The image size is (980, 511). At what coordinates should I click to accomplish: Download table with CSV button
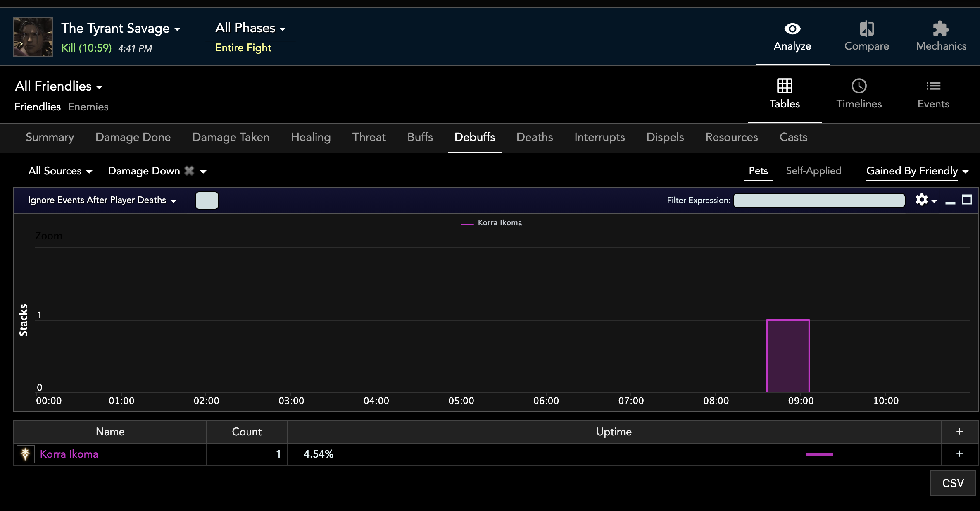click(952, 482)
